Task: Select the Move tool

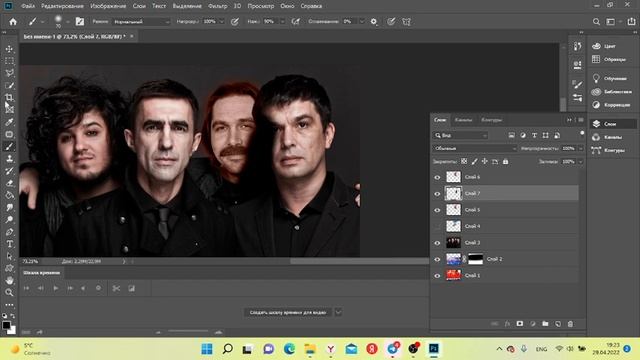Action: (x=9, y=49)
